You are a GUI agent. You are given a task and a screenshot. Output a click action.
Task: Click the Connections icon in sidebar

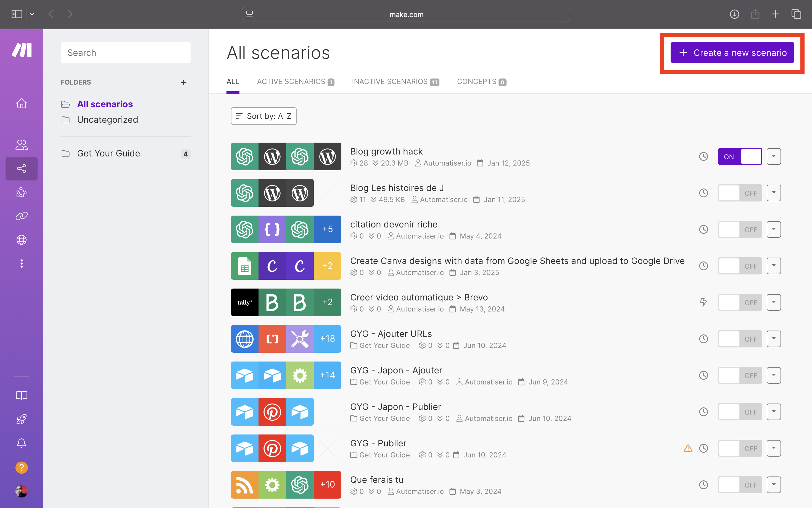point(22,216)
